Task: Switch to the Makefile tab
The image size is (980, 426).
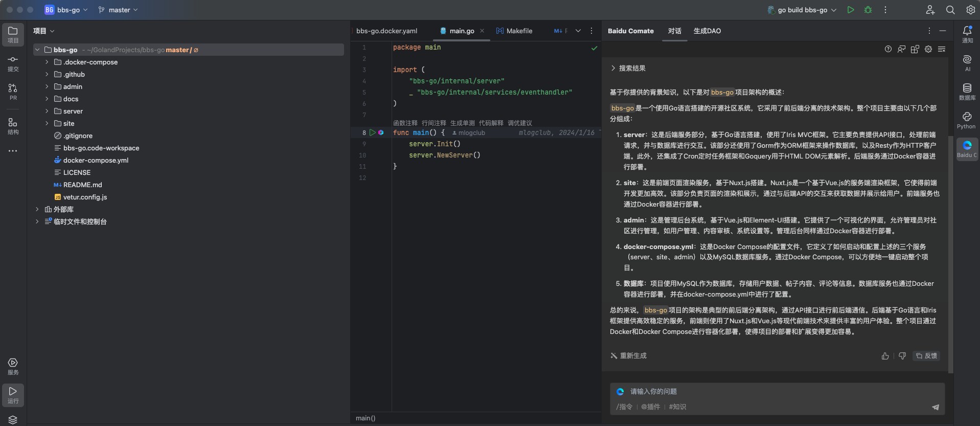Action: click(x=515, y=31)
